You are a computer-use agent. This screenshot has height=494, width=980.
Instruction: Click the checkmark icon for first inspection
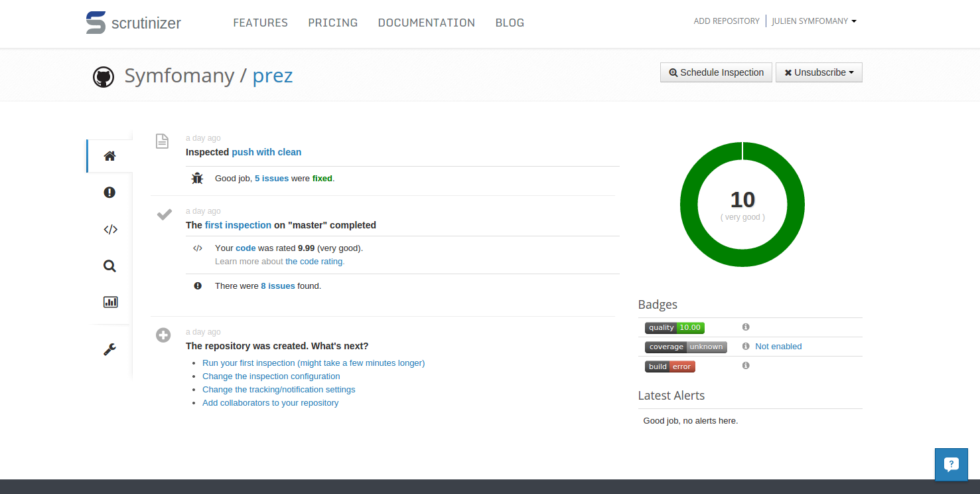tap(164, 214)
